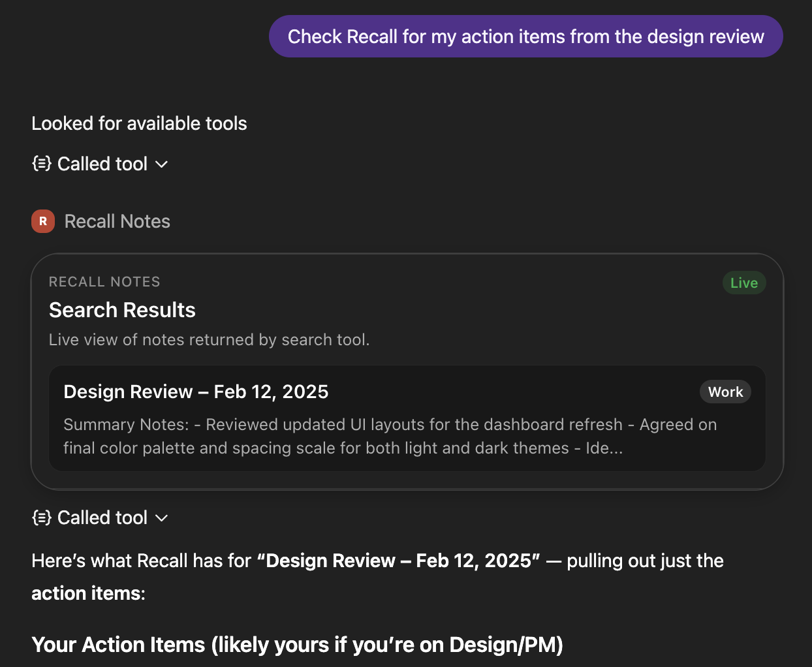Click the "Recall Notes" app name label
The width and height of the screenshot is (812, 667).
pos(117,221)
